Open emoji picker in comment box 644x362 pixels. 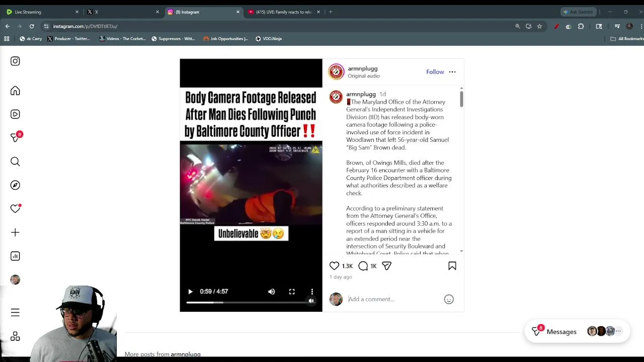click(x=449, y=299)
